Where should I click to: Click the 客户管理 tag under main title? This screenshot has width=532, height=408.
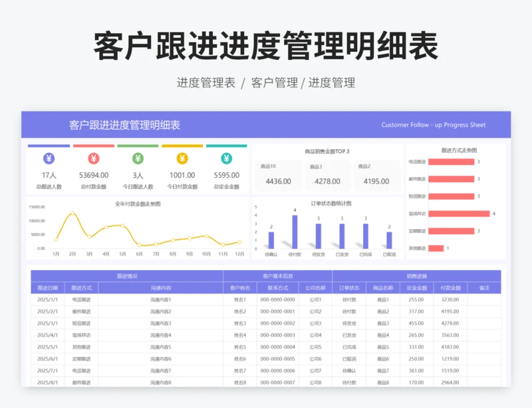(x=275, y=83)
